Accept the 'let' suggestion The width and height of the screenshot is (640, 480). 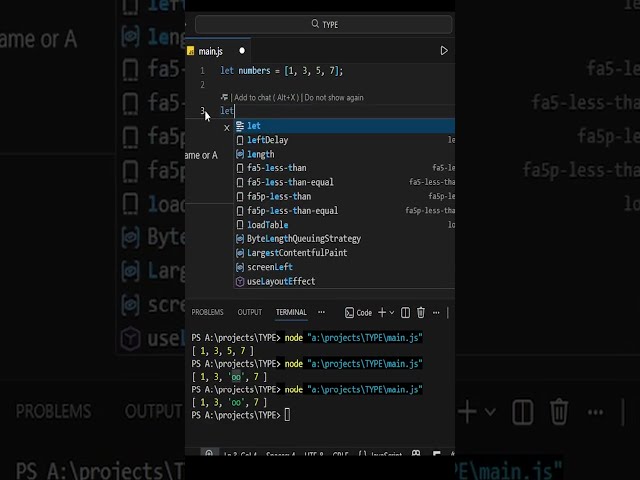[344, 126]
